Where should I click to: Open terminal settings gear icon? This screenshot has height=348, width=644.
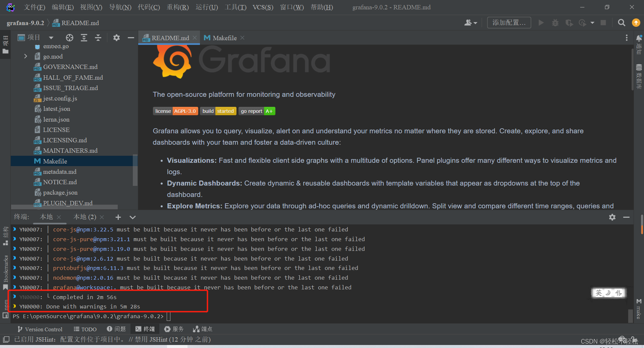(612, 217)
